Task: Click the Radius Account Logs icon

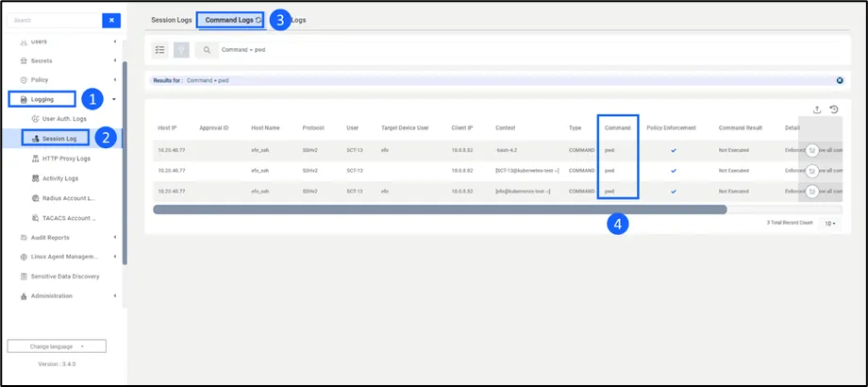Action: (37, 198)
